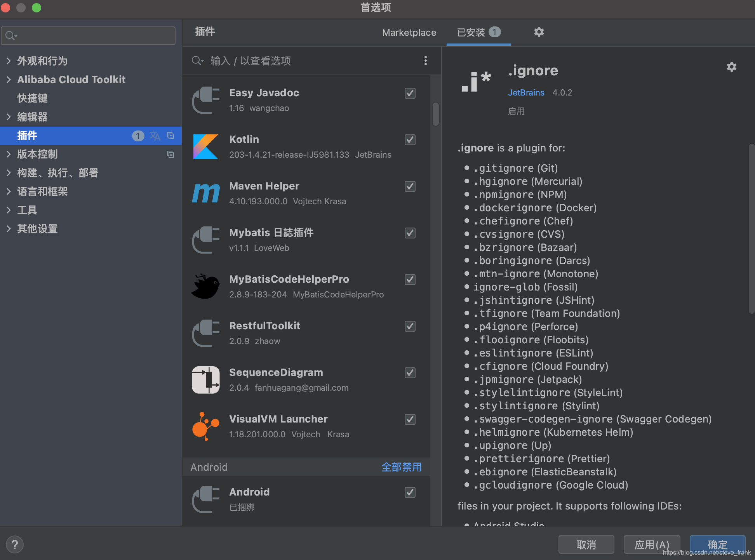
Task: Open the .ignore plugin gear options
Action: pyautogui.click(x=732, y=67)
